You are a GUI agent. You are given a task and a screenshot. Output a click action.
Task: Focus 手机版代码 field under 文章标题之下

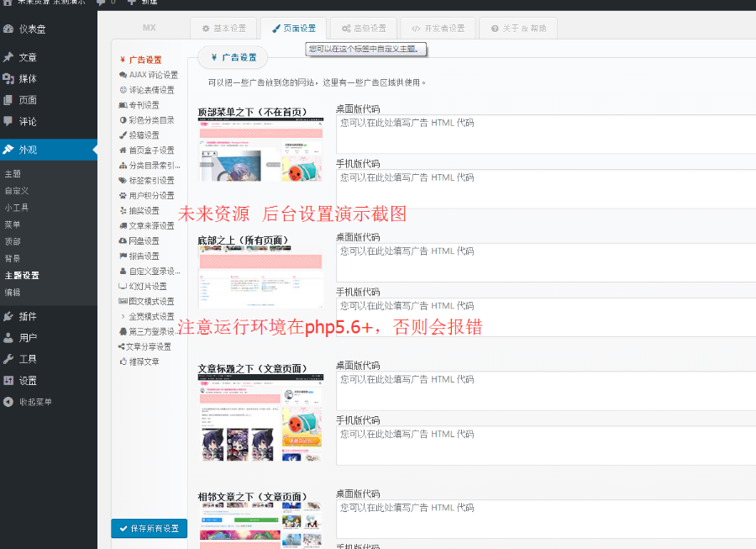546,446
